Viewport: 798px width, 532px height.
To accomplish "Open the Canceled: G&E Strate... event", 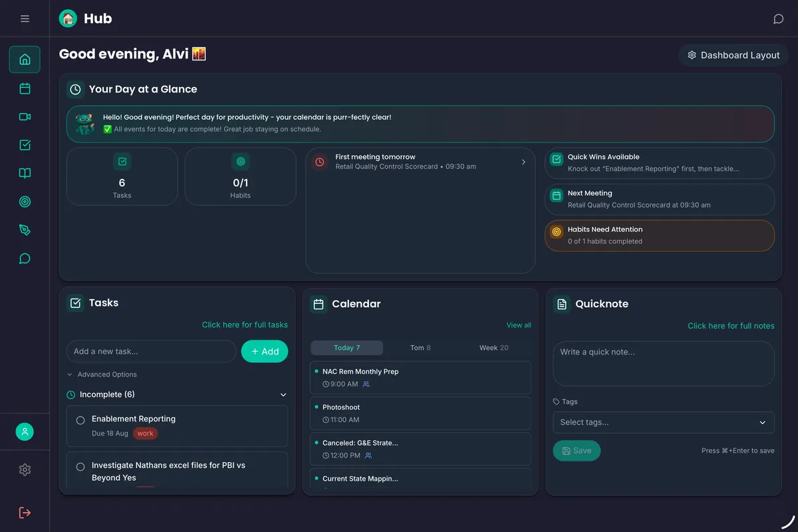I will pyautogui.click(x=420, y=449).
